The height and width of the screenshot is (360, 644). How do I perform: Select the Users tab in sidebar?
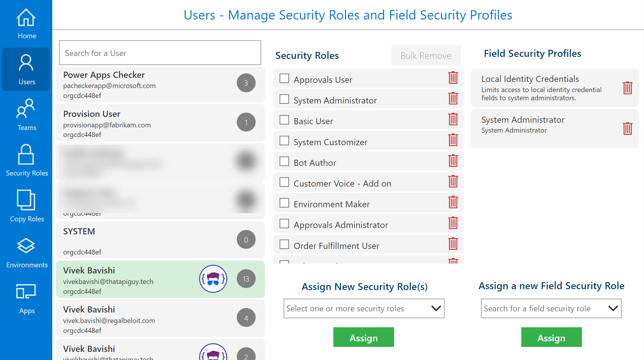point(26,70)
